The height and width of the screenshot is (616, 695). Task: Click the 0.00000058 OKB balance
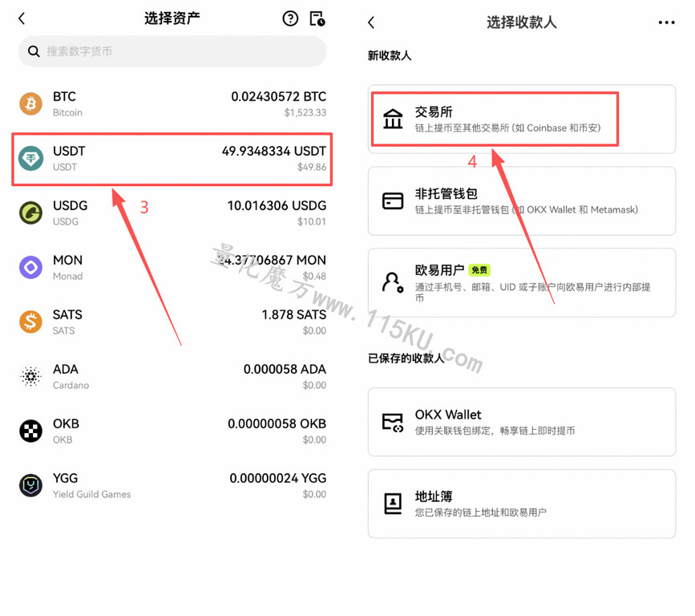(x=277, y=424)
